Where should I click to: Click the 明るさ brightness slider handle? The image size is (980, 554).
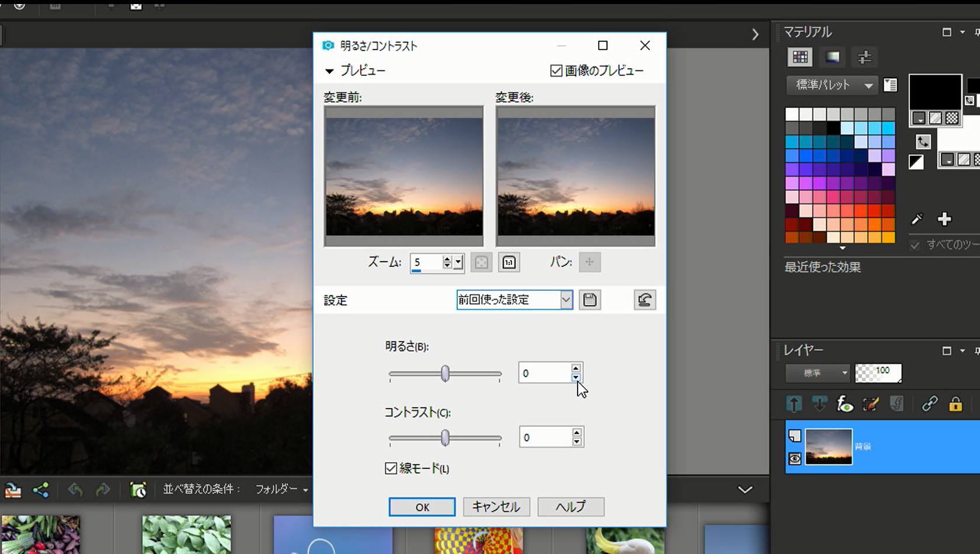pos(445,374)
